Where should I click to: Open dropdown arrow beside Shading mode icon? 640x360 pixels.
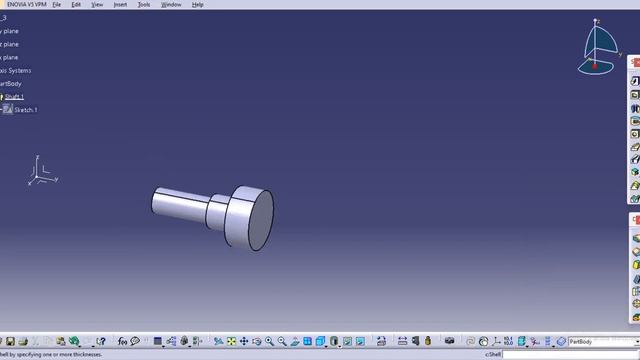[340, 346]
